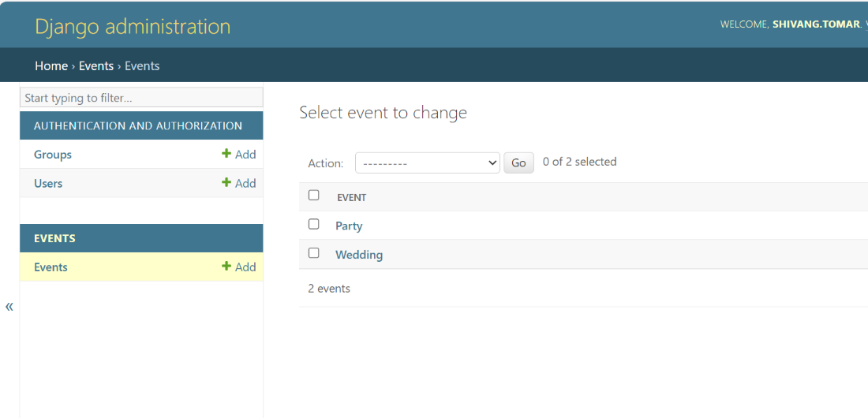Go to Home in the breadcrumb
This screenshot has width=868, height=418.
(51, 66)
